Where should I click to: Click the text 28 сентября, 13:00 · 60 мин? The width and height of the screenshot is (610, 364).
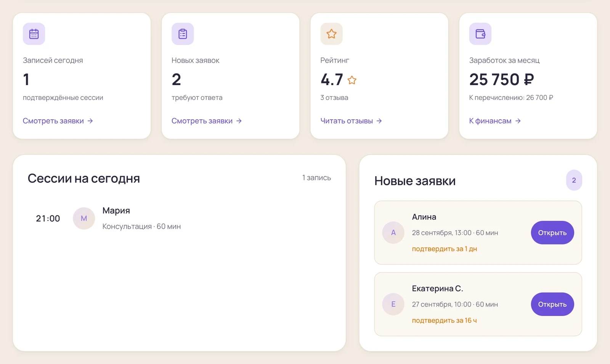[x=455, y=233]
